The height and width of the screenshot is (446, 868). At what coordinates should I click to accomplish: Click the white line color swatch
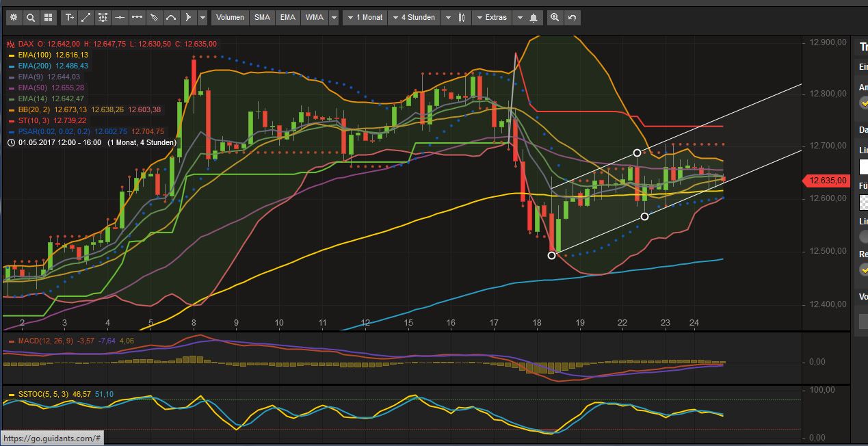pos(864,166)
